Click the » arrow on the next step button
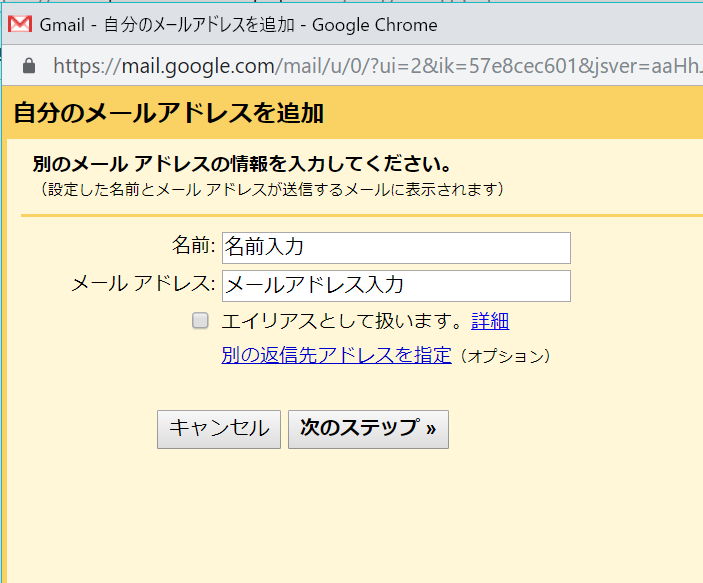 coord(431,428)
